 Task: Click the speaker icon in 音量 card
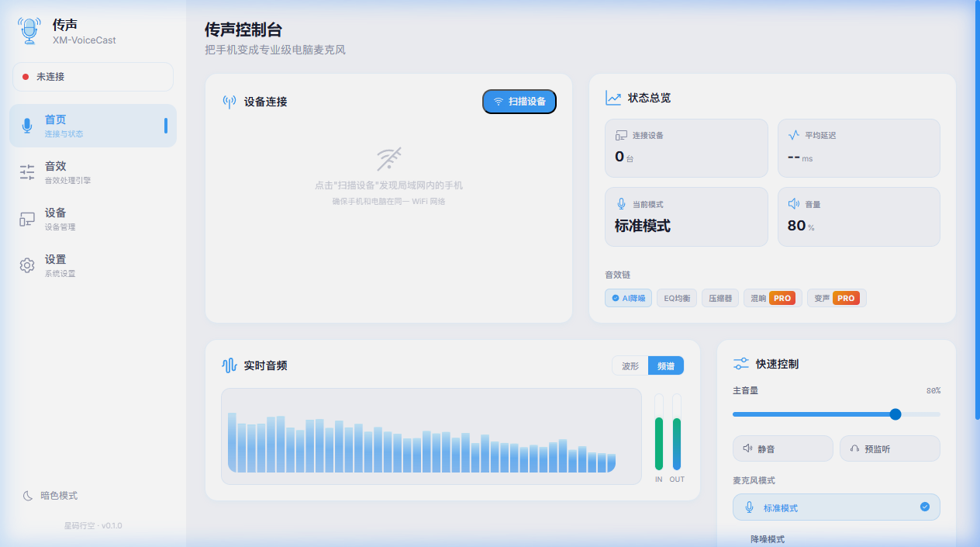click(793, 204)
